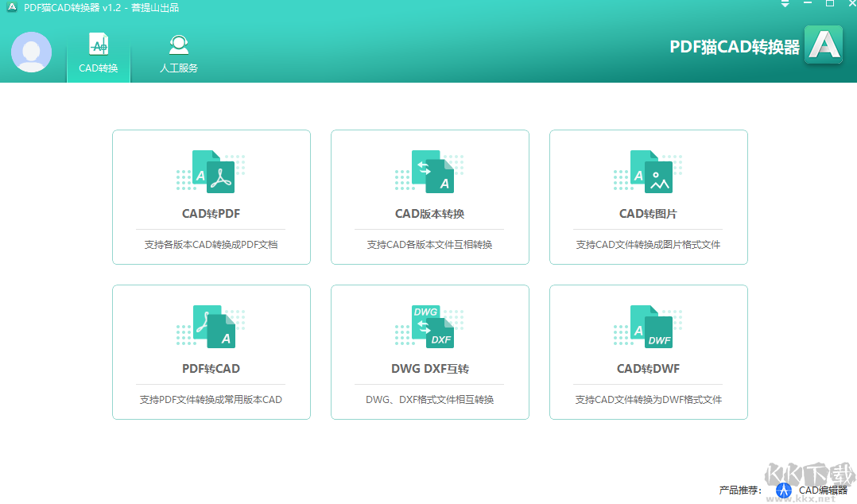
Task: Click the CAD转DWF conversion icon
Action: (648, 325)
